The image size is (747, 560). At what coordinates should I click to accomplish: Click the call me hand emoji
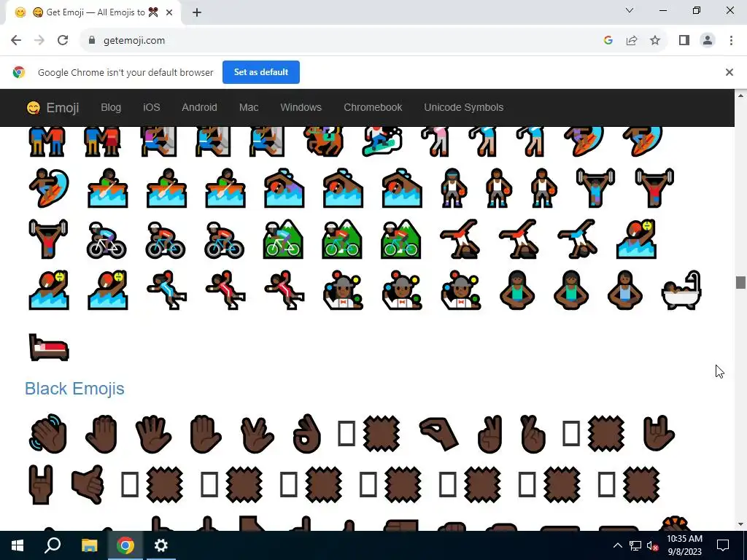(88, 485)
